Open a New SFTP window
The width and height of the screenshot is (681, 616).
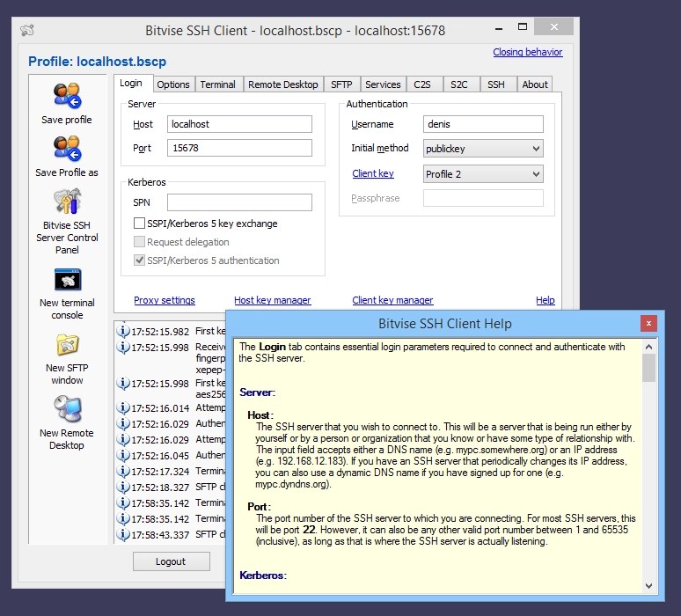(x=68, y=345)
